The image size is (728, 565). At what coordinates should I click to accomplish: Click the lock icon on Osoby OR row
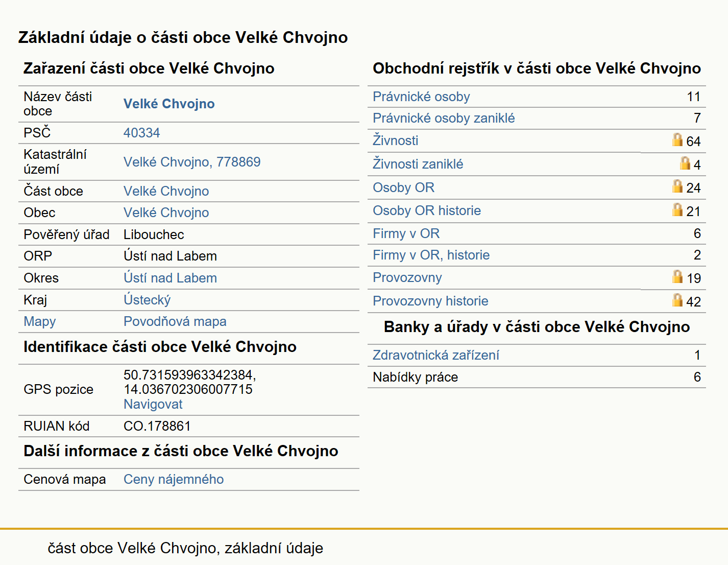coord(677,186)
